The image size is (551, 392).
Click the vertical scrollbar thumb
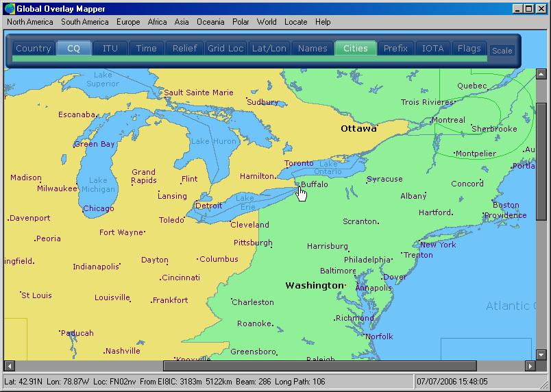(541, 162)
